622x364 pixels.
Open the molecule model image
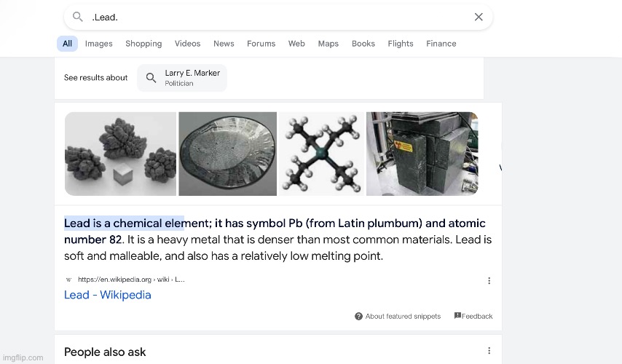click(321, 154)
